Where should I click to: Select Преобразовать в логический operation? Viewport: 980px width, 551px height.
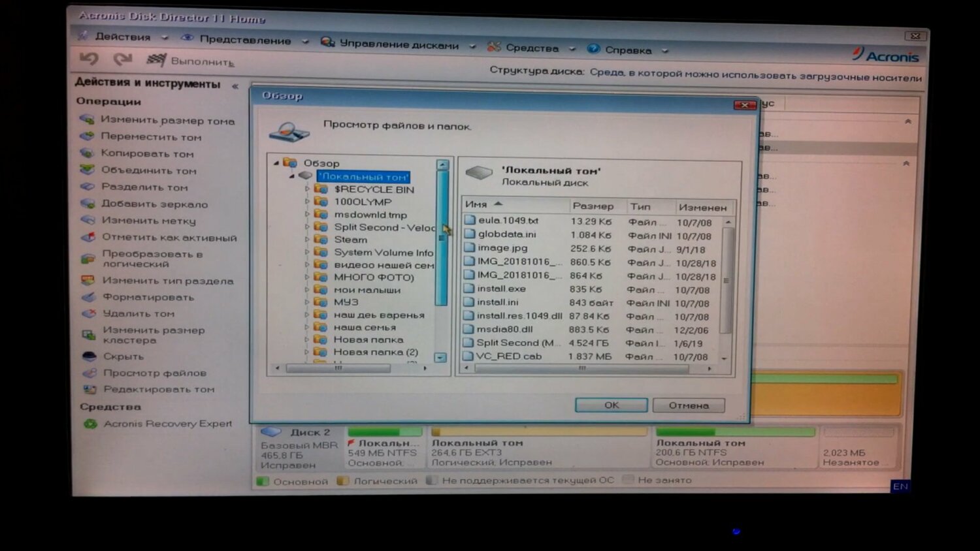tap(143, 259)
